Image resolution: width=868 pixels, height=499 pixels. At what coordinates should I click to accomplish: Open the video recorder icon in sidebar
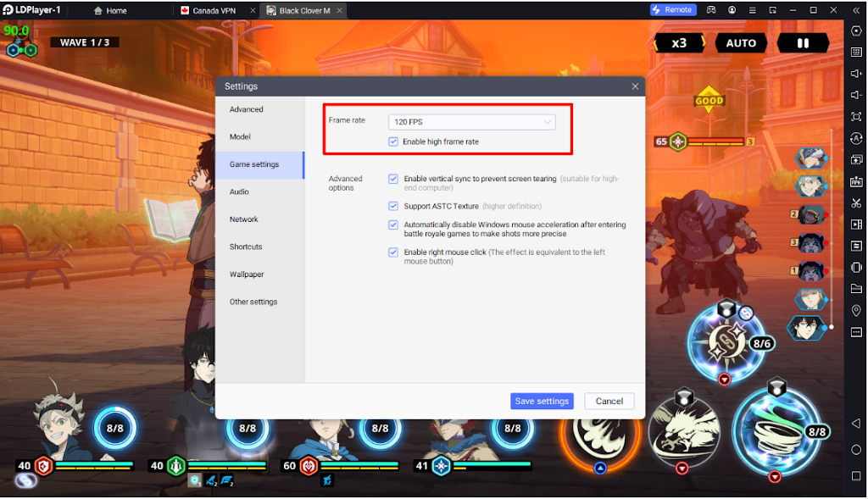pos(856,225)
